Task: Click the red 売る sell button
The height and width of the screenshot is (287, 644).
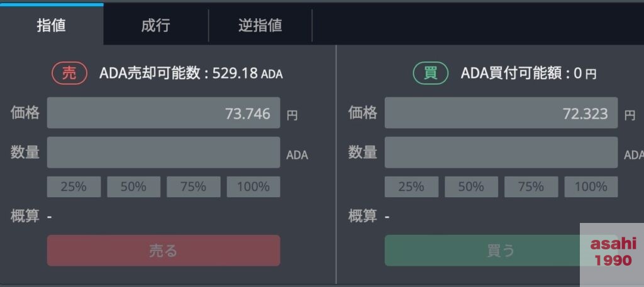Action: click(x=164, y=251)
